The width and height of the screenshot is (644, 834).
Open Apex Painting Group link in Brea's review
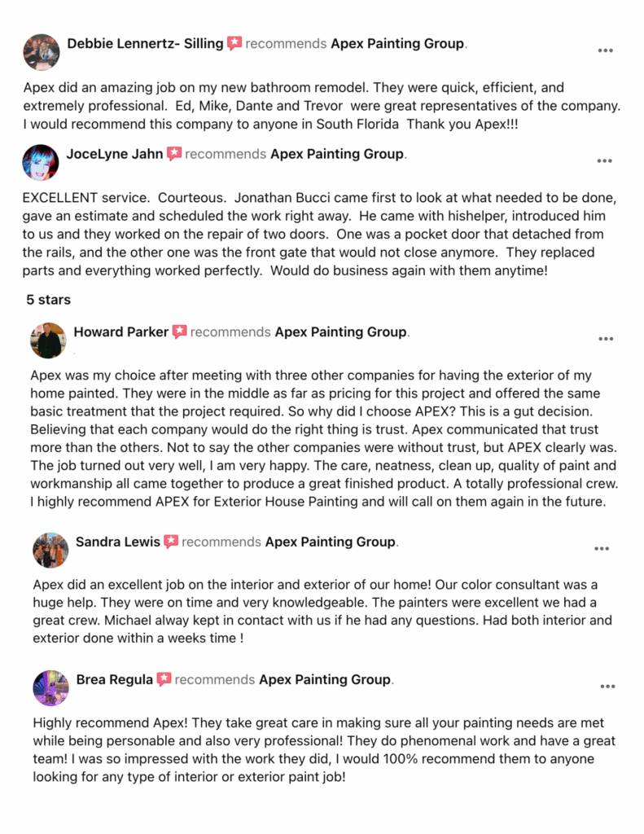pyautogui.click(x=325, y=679)
